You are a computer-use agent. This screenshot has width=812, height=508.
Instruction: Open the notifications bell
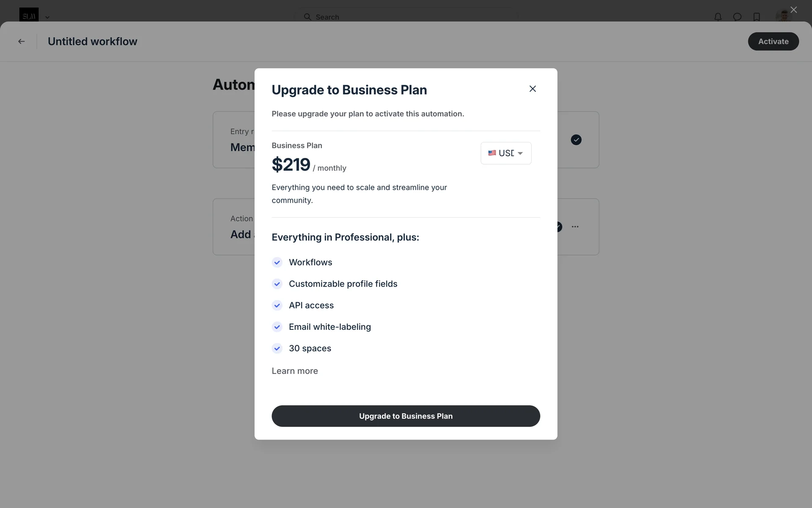click(718, 17)
